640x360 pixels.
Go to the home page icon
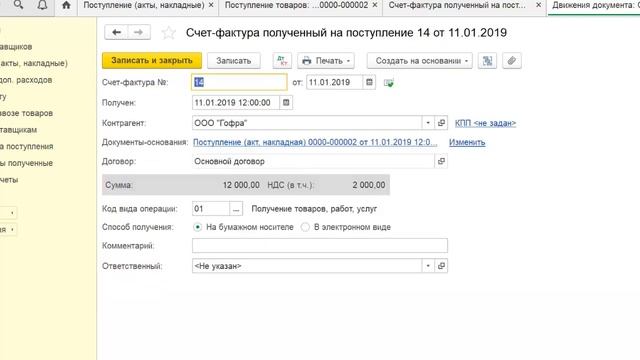(x=66, y=5)
